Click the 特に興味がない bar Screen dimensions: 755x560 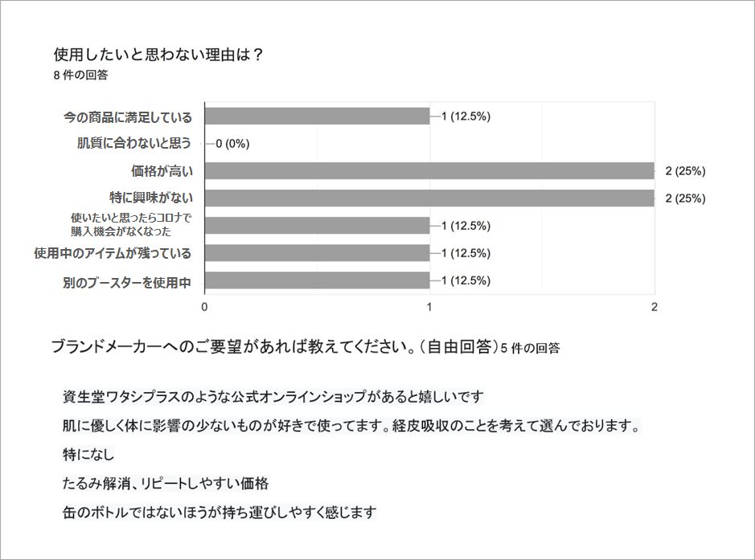click(429, 198)
